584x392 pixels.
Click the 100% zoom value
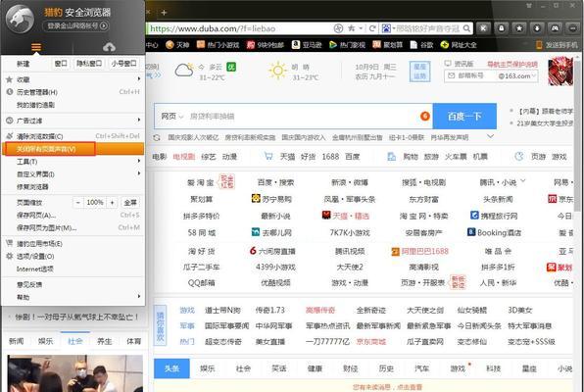click(95, 202)
